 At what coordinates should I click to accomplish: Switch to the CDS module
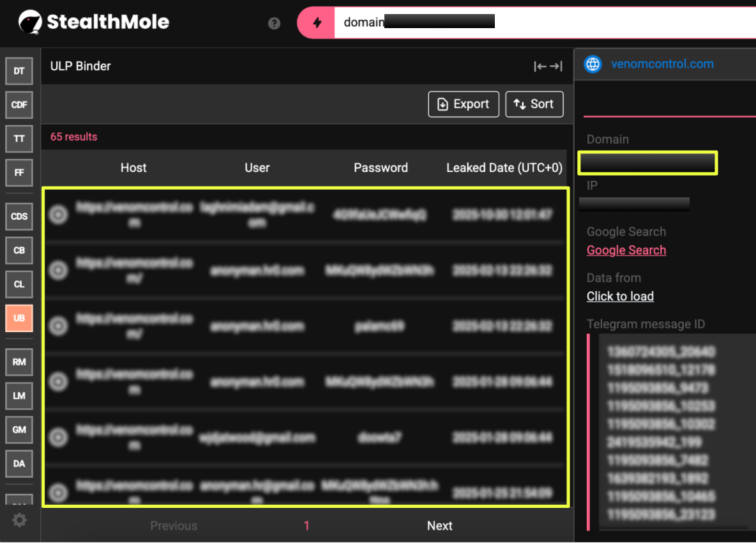(19, 217)
